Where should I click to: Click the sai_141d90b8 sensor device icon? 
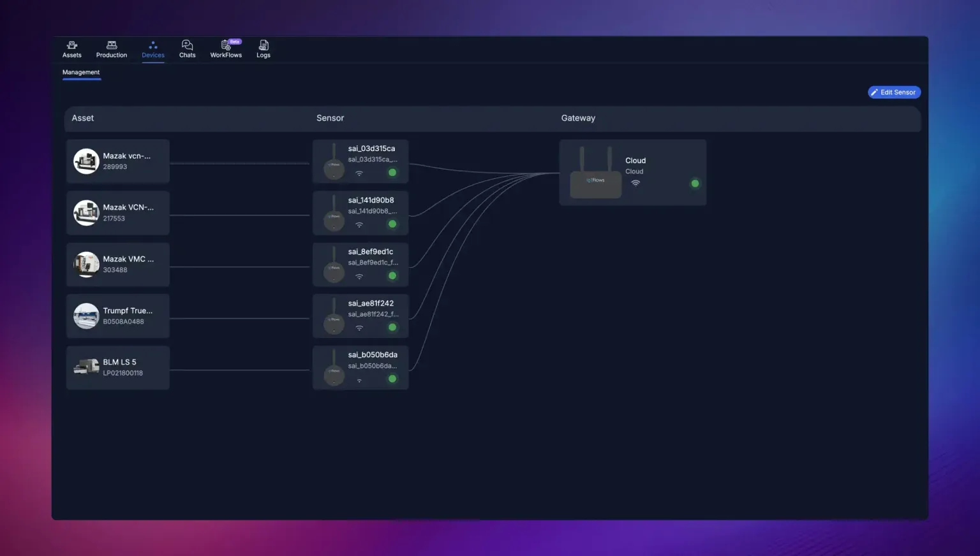[x=334, y=214]
